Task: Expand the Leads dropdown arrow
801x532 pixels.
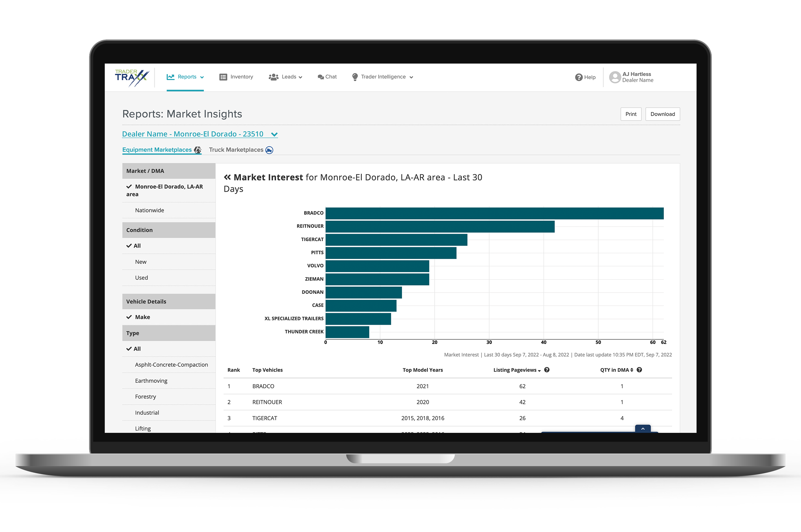Action: [300, 77]
